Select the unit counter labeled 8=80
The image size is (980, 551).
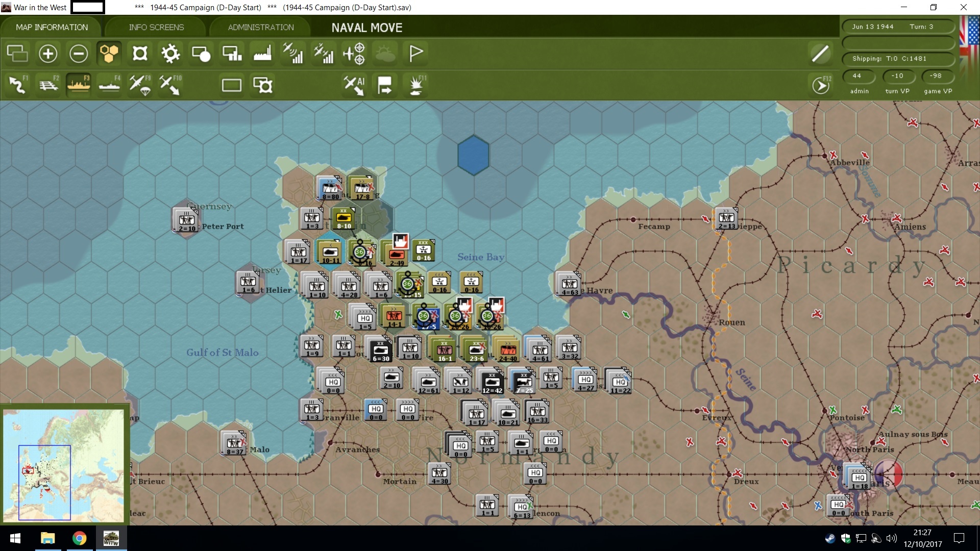point(329,188)
